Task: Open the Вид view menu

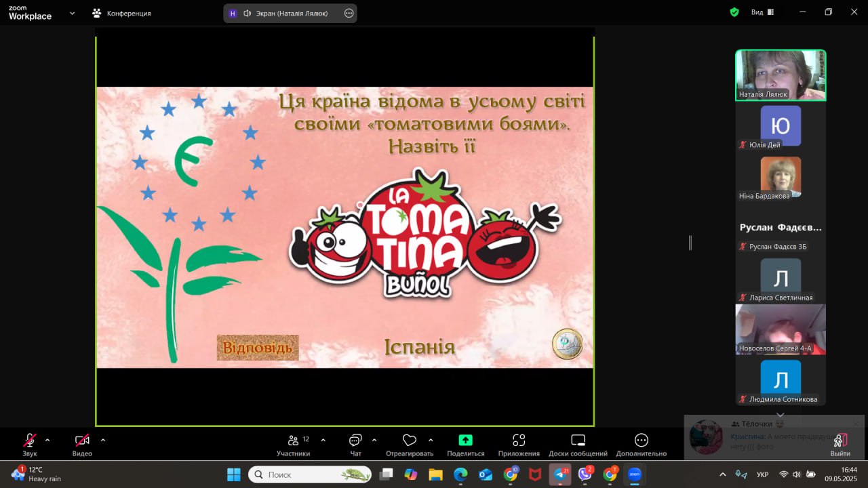Action: click(x=762, y=12)
